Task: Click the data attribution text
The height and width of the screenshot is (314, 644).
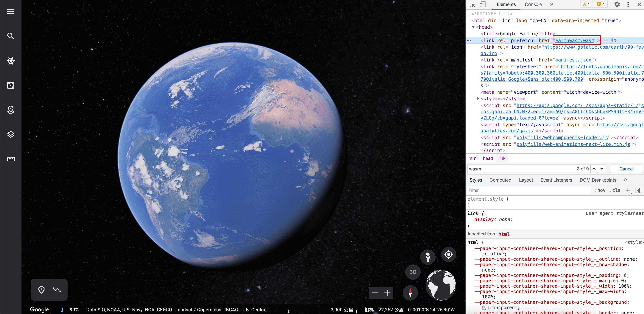Action: click(x=178, y=310)
